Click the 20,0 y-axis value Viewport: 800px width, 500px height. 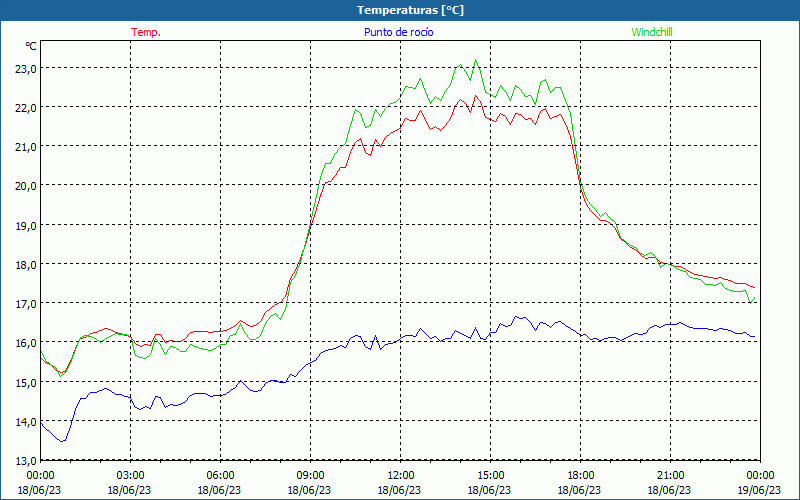[x=26, y=186]
